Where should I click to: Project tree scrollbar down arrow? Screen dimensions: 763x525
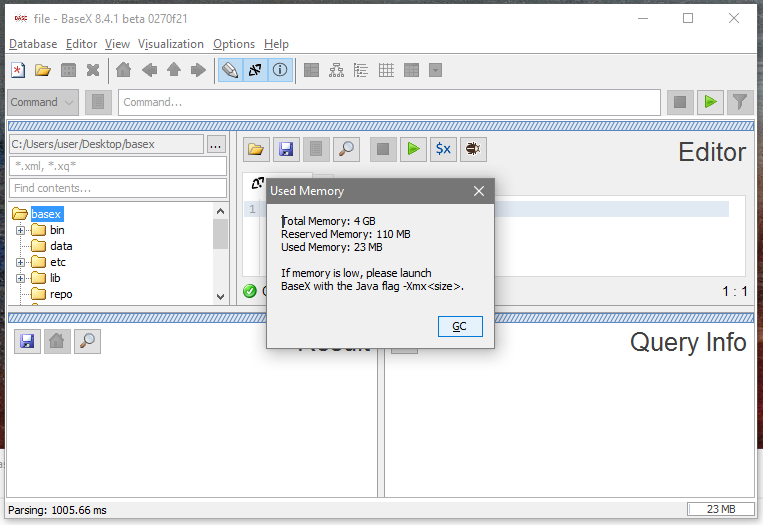(220, 297)
